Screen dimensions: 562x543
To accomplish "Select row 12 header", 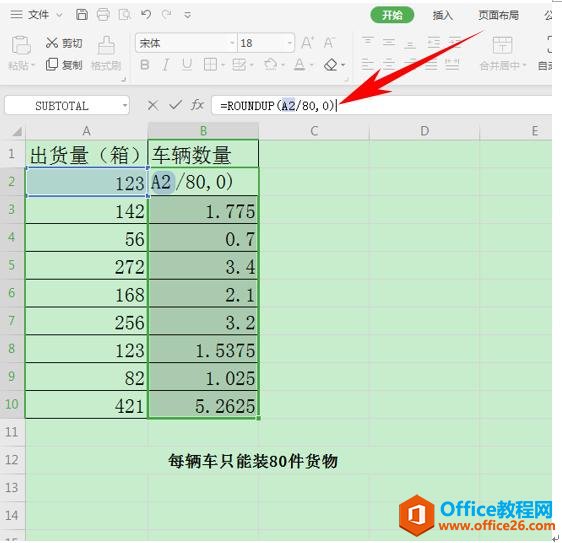I will [12, 459].
